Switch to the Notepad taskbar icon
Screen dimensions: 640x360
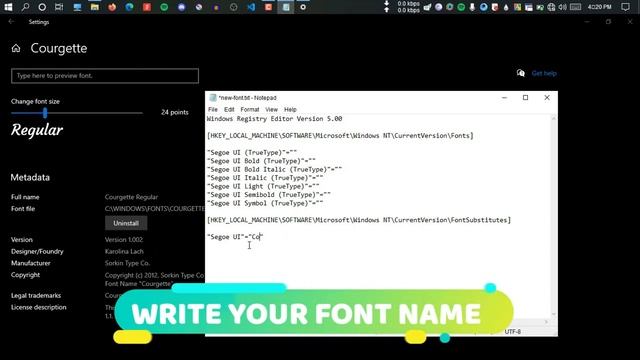(x=286, y=7)
